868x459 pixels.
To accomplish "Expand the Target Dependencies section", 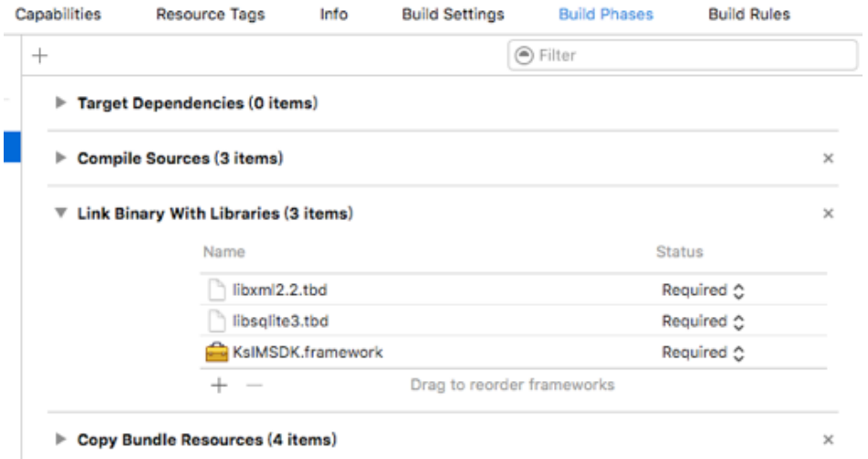I will pos(61,104).
